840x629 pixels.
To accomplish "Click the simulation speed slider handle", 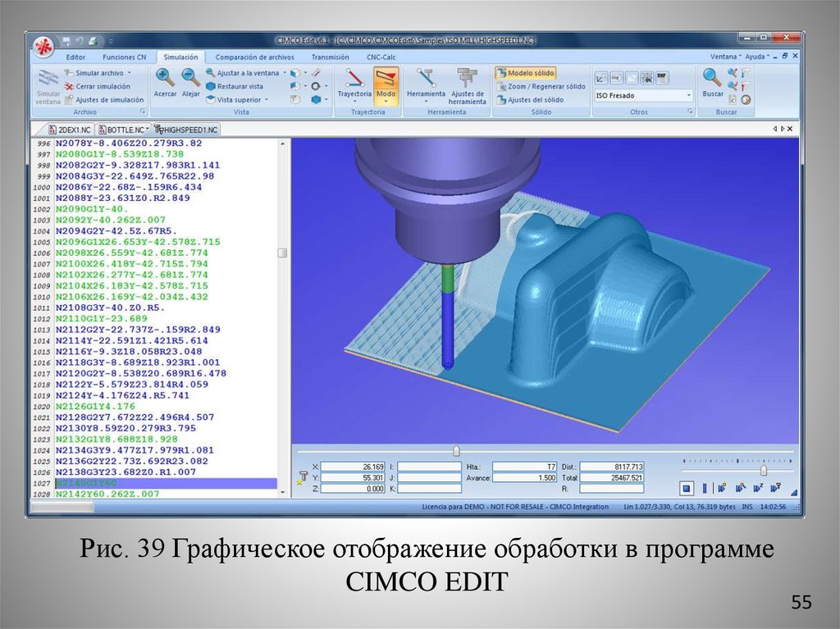I will coord(764,471).
